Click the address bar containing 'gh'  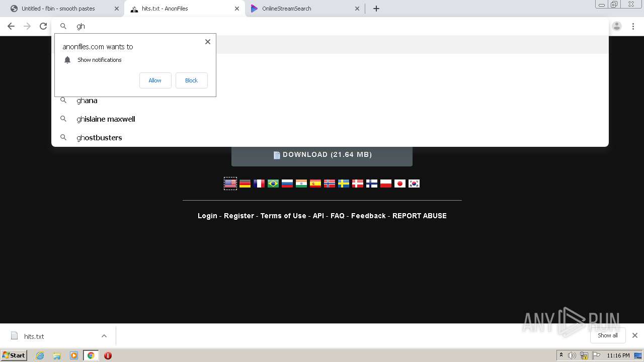click(330, 26)
